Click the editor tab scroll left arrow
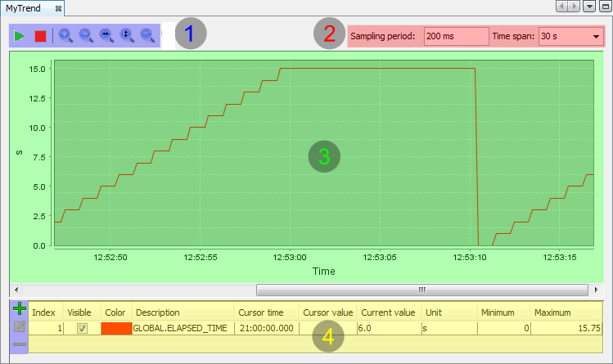Image resolution: width=613 pixels, height=364 pixels. point(561,7)
